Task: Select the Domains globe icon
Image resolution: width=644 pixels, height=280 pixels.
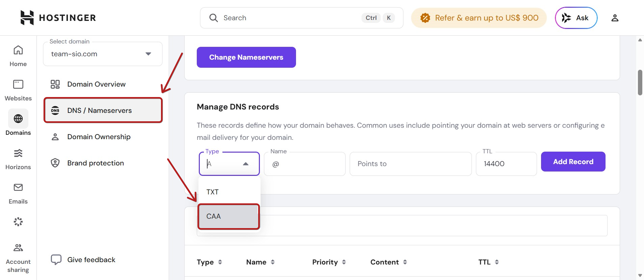Action: (18, 119)
